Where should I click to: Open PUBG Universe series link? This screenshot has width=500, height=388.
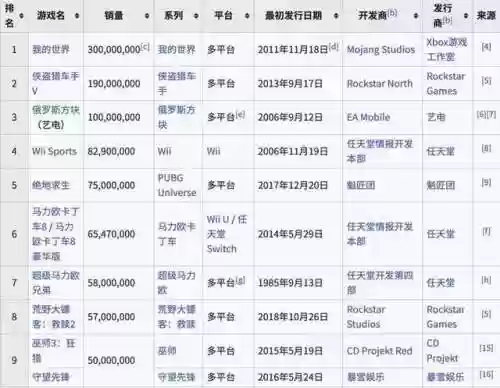(177, 185)
